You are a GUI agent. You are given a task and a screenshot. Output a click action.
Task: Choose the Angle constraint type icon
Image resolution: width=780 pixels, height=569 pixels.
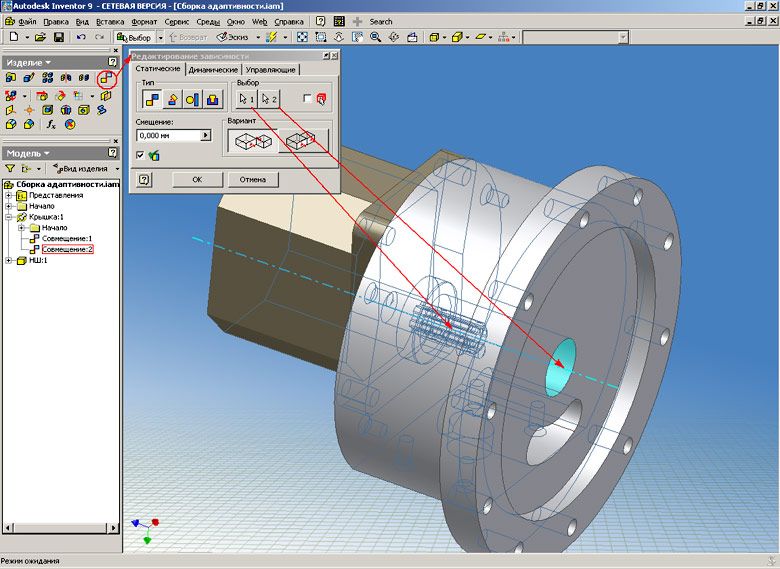coord(172,99)
